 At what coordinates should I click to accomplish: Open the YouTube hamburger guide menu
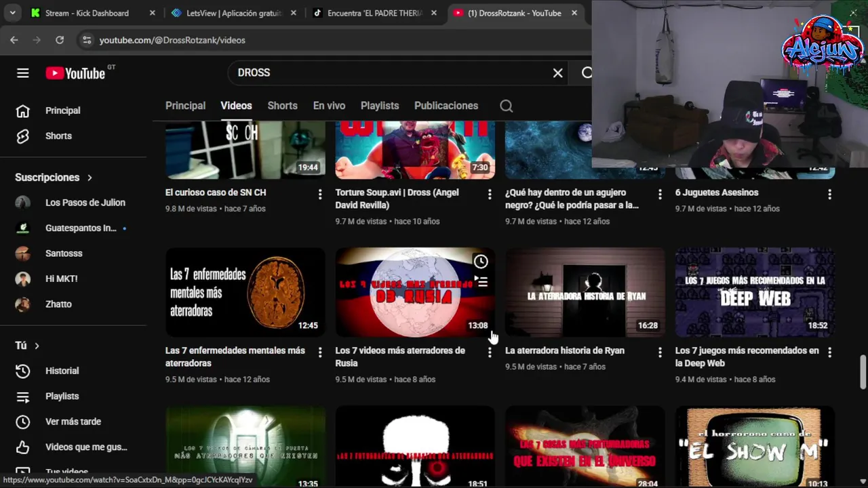point(23,73)
